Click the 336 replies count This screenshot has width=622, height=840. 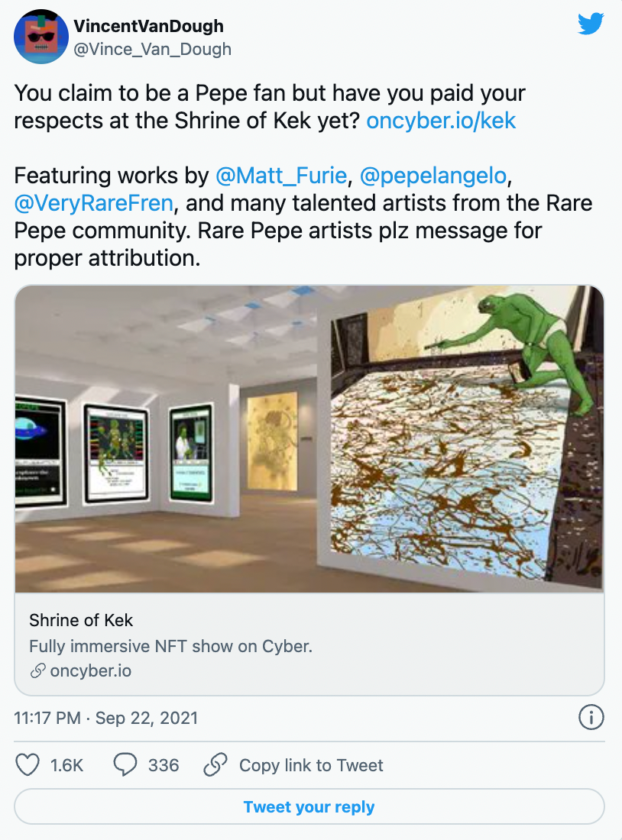(164, 765)
